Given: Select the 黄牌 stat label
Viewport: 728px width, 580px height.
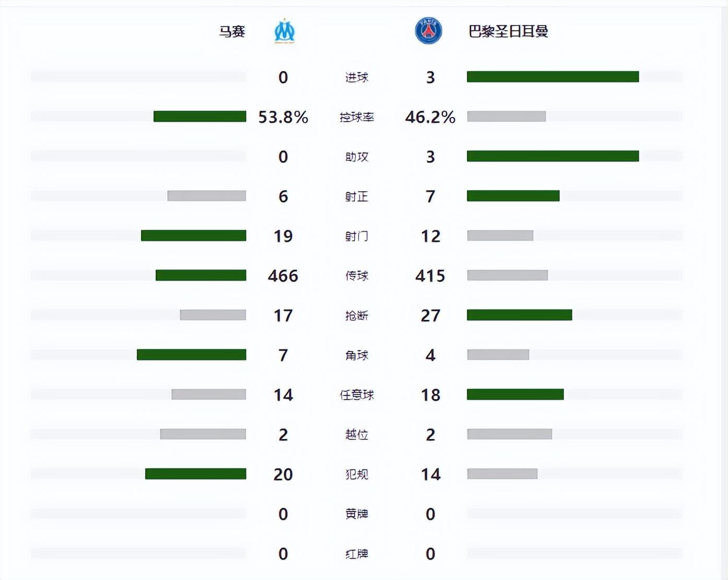Looking at the screenshot, I should pos(357,514).
